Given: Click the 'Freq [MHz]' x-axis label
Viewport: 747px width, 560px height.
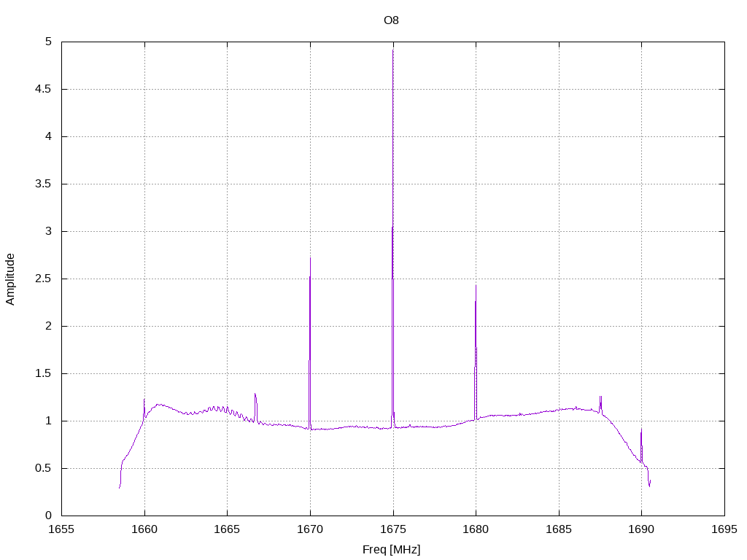Looking at the screenshot, I should click(x=391, y=550).
